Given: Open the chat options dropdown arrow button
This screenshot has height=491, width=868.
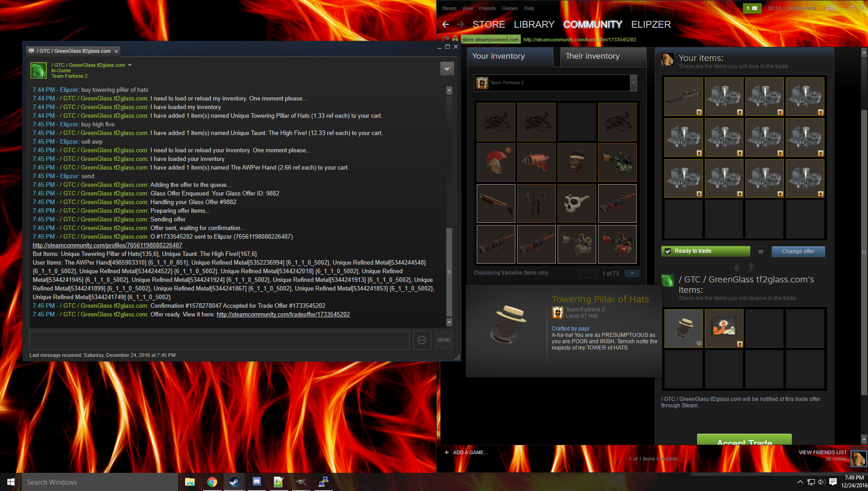Looking at the screenshot, I should 447,69.
